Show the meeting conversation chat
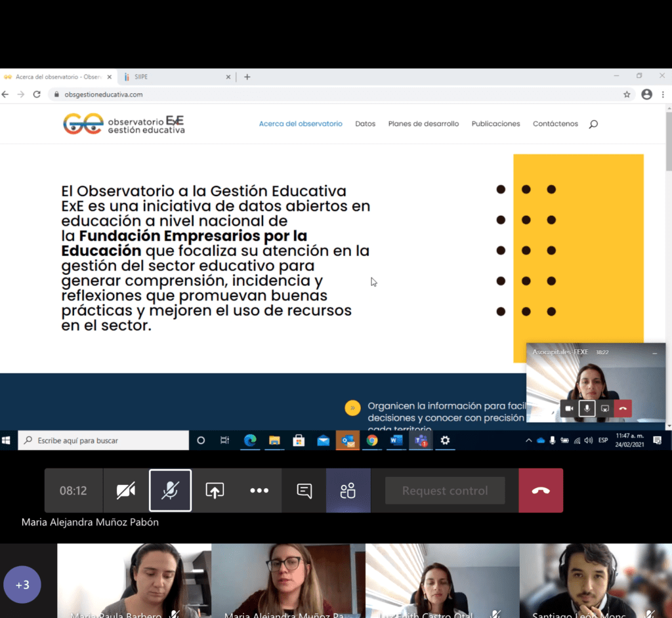This screenshot has width=672, height=618. tap(304, 490)
